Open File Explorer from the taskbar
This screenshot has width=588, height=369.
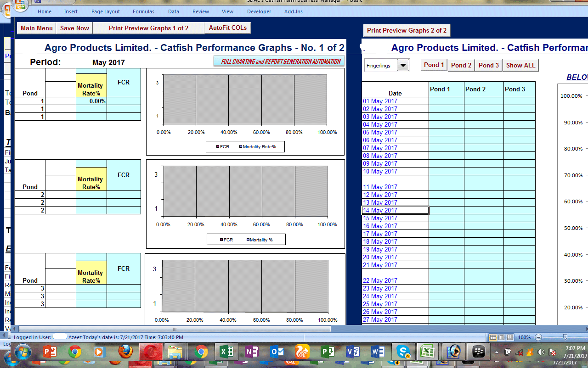pos(175,352)
